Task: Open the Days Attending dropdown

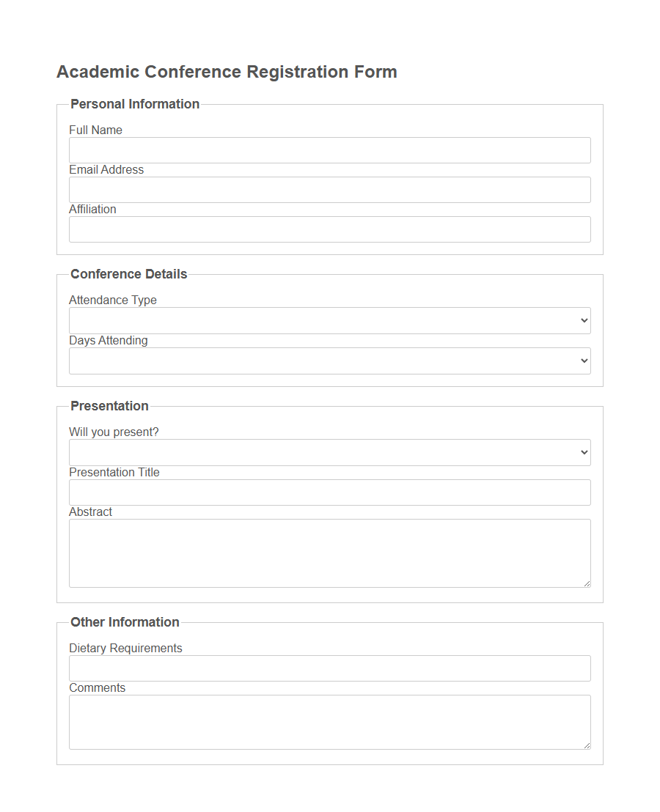Action: (x=329, y=361)
